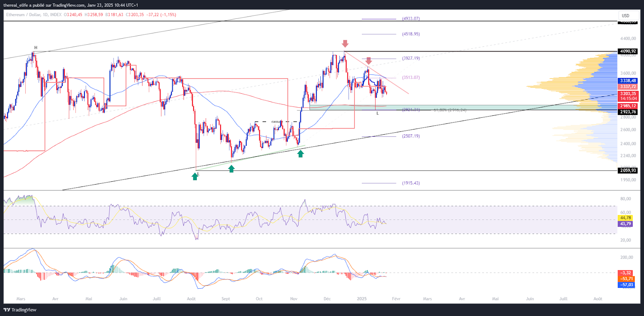644x316 pixels.
Task: Click the 14:15:04 countdown label
Action: coord(628,98)
